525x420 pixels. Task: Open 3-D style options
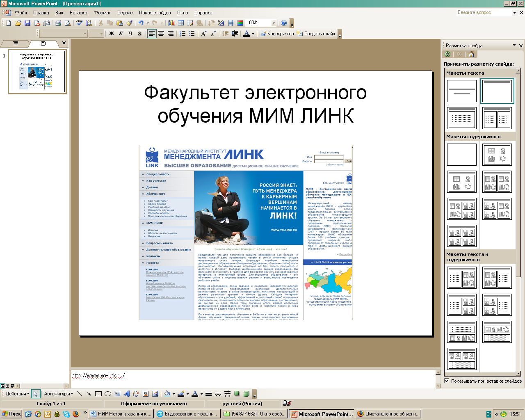click(246, 394)
